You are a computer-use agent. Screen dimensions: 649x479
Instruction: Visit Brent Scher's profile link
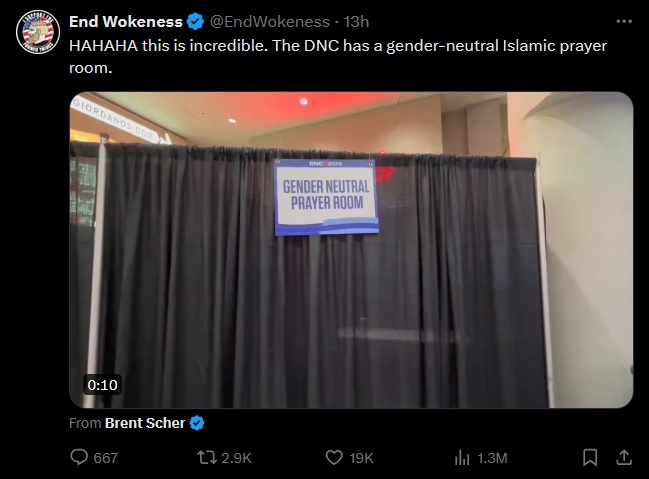click(145, 423)
